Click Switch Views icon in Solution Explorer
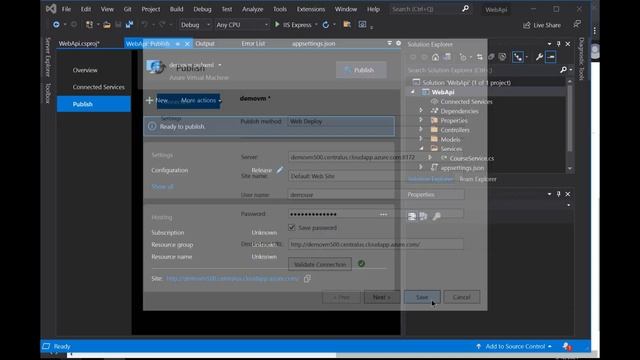640x360 pixels. pos(448,57)
